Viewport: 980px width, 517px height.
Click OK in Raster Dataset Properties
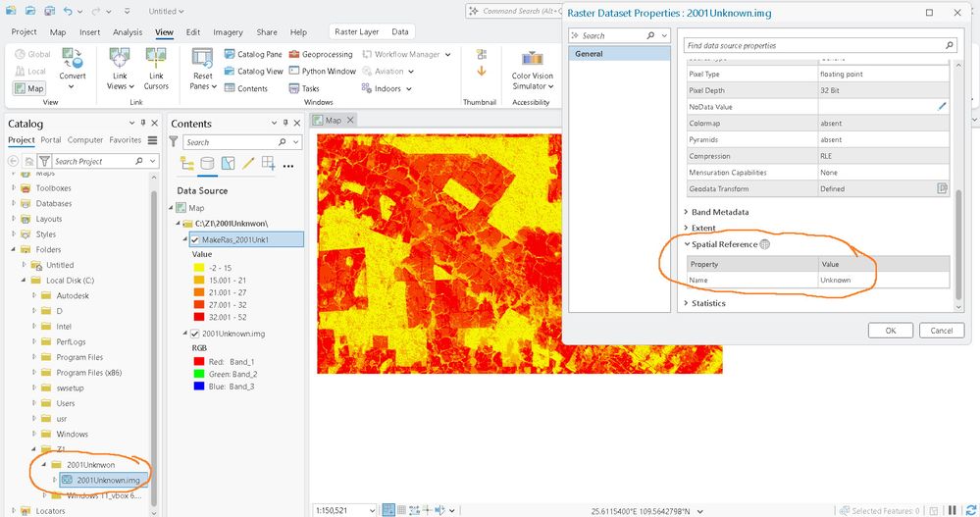tap(890, 331)
